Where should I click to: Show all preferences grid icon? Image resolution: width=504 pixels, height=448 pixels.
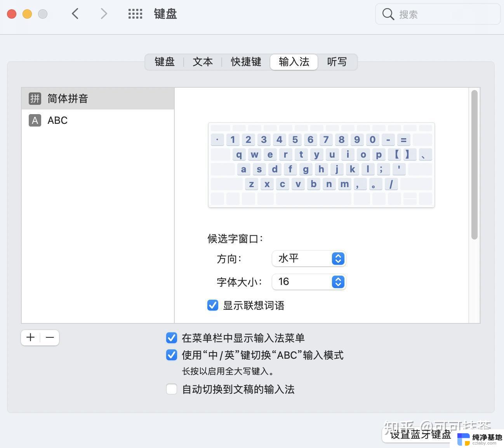[x=135, y=14]
